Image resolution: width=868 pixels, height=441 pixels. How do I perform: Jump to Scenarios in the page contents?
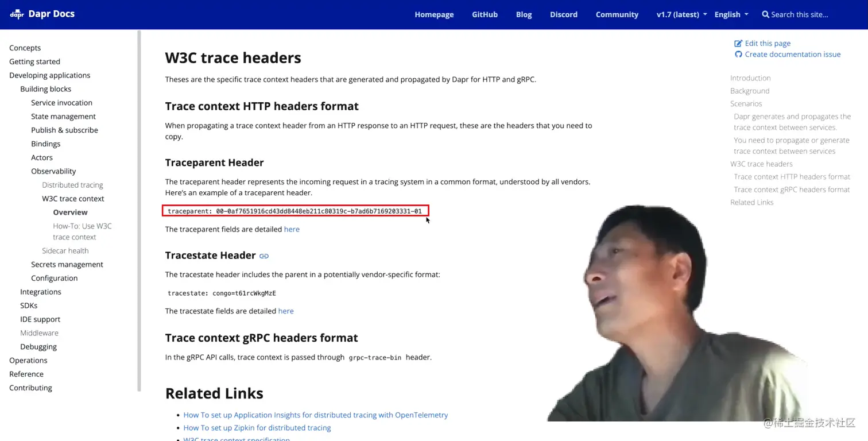click(746, 104)
